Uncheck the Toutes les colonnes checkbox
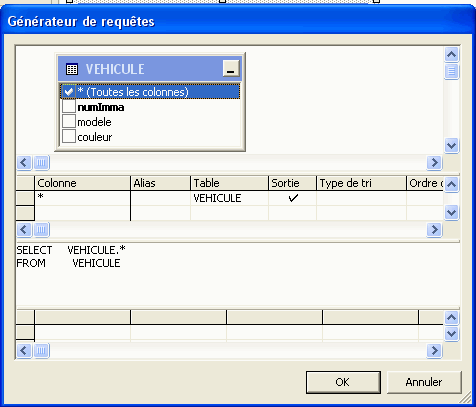Screen dimensions: 476x407 tap(69, 92)
